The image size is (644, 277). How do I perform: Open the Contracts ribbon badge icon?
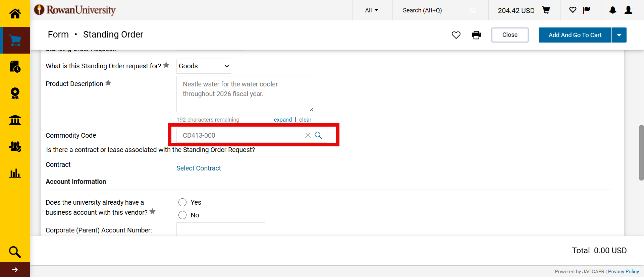pos(15,93)
